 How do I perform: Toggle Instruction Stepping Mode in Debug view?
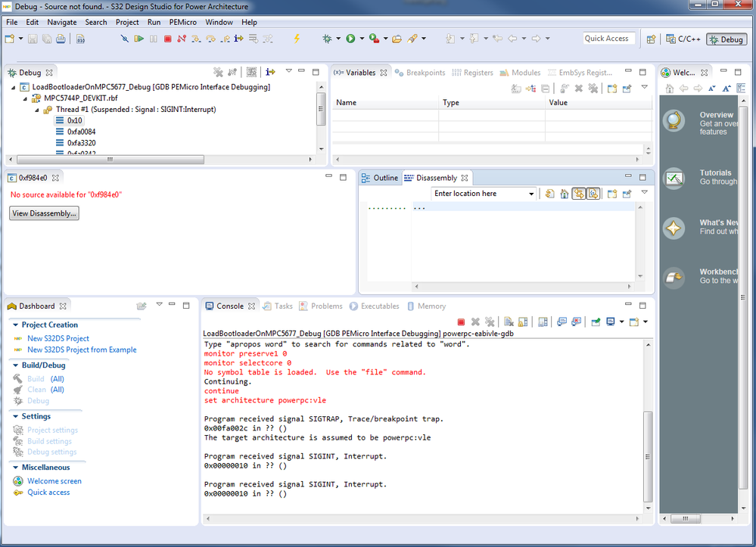point(270,73)
